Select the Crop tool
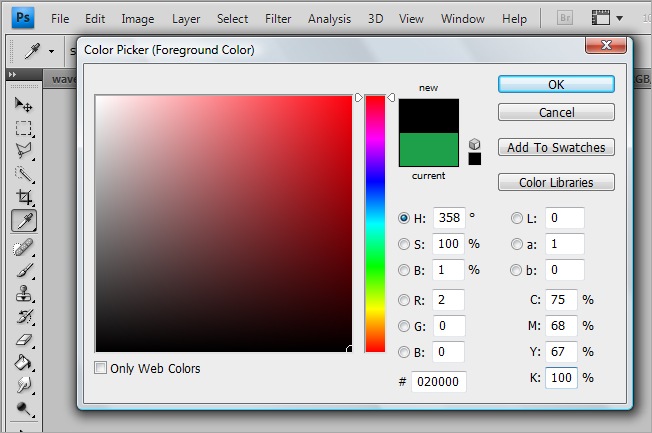Screen dimensions: 652x433 [x=24, y=197]
